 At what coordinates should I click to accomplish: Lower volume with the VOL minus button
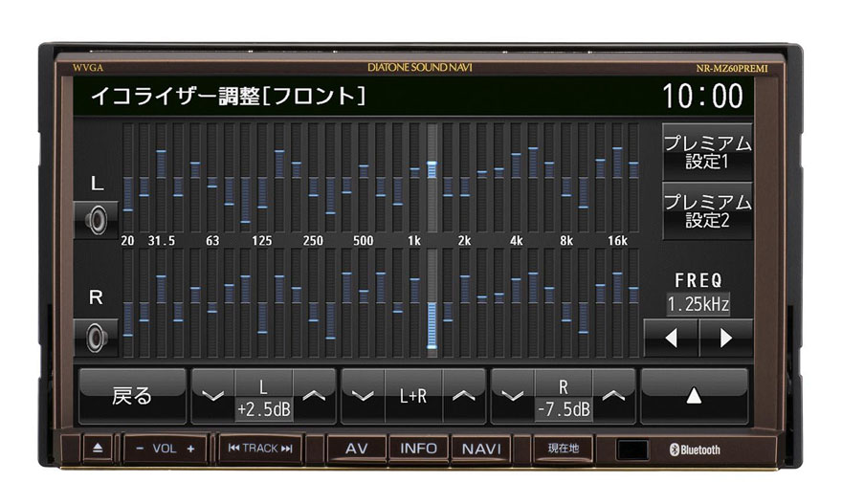pos(140,449)
